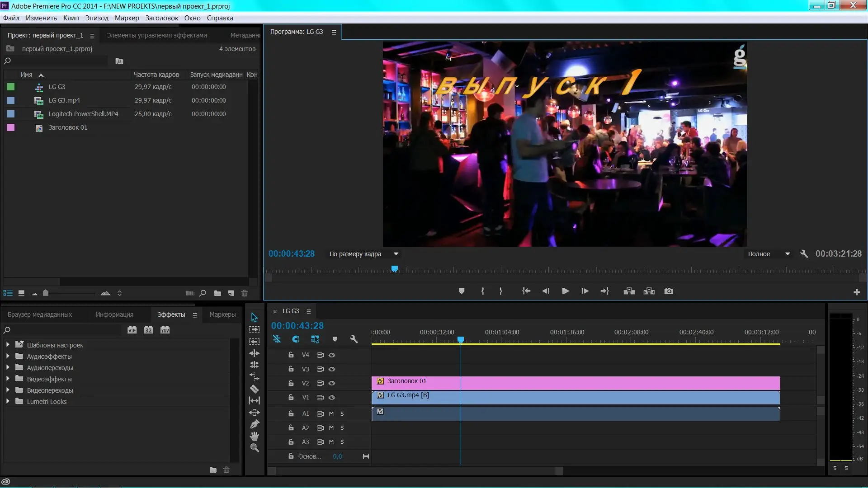
Task: Click the Заголовок 01 clip on timeline
Action: (x=574, y=382)
